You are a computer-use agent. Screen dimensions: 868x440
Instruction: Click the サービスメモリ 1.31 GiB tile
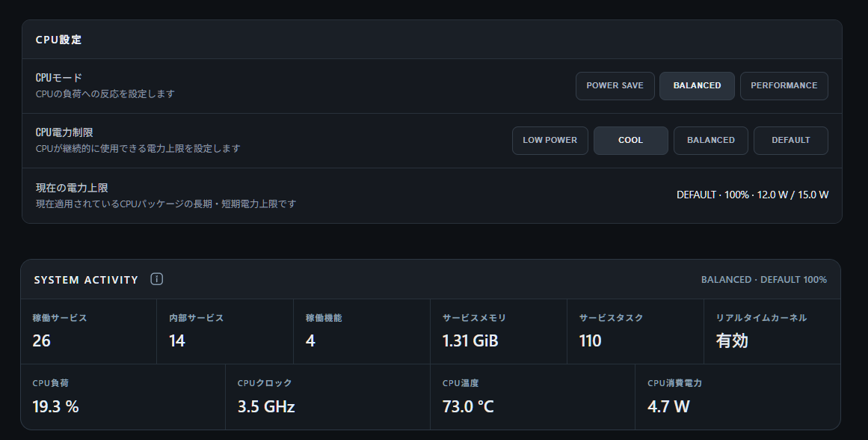499,331
